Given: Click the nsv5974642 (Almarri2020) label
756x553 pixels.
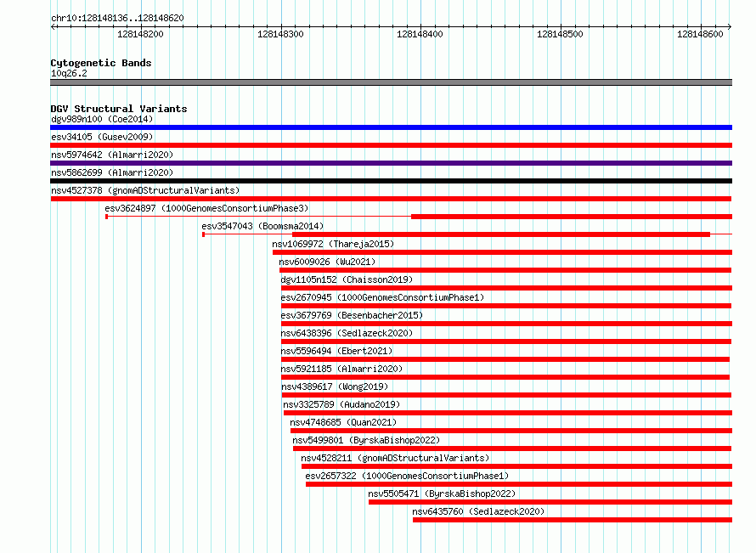Looking at the screenshot, I should coord(112,155).
